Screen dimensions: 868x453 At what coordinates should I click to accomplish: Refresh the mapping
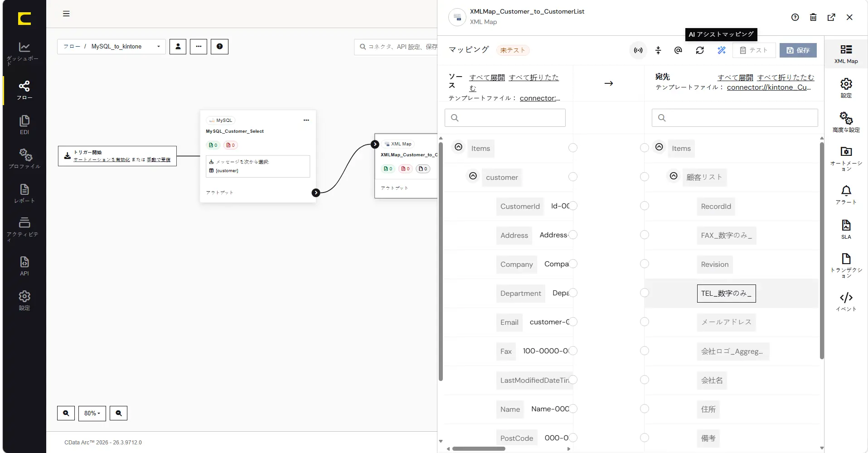pos(700,50)
